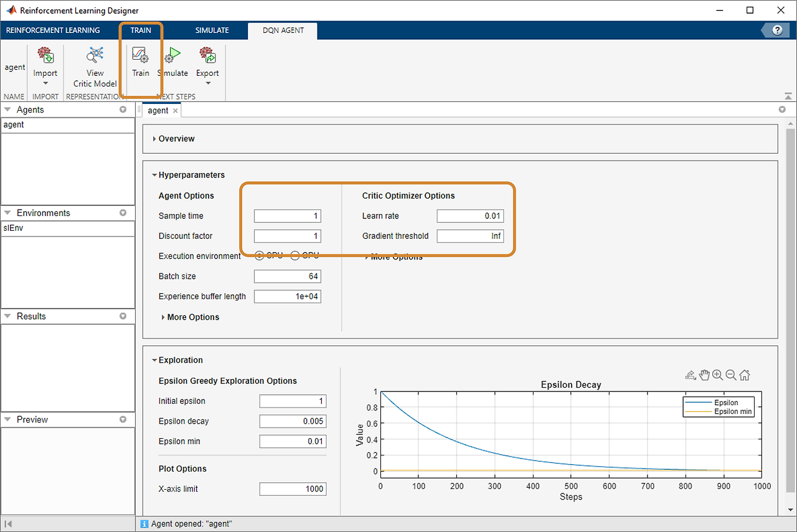
Task: Expand the Overview section
Action: [155, 139]
